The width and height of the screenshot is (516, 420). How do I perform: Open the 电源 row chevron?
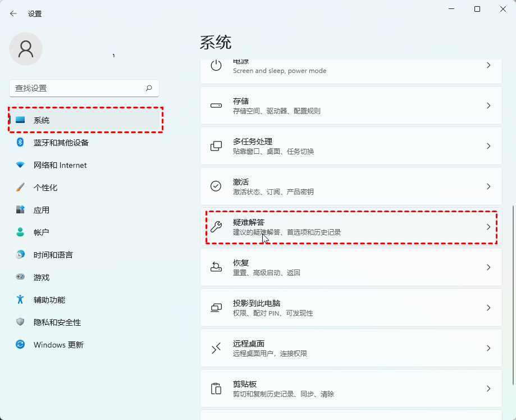tap(488, 66)
